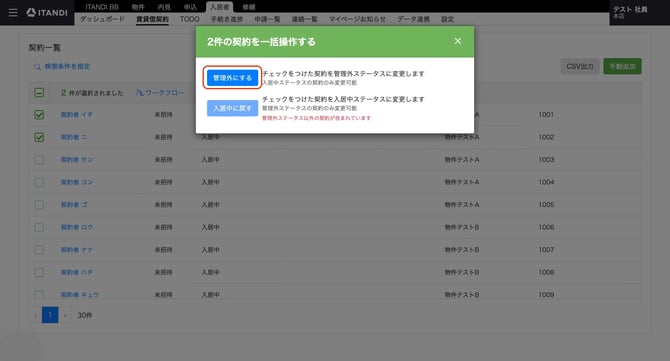Click room number 1003
The width and height of the screenshot is (670, 361).
(546, 160)
